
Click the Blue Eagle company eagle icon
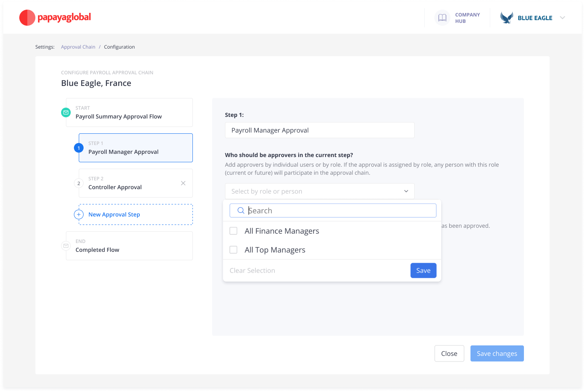click(506, 18)
